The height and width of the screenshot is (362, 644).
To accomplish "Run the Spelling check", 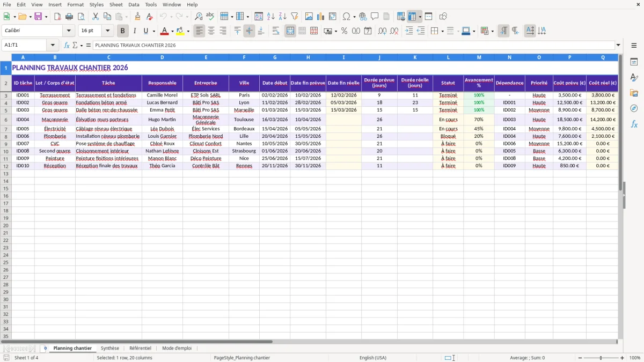I will point(210,17).
